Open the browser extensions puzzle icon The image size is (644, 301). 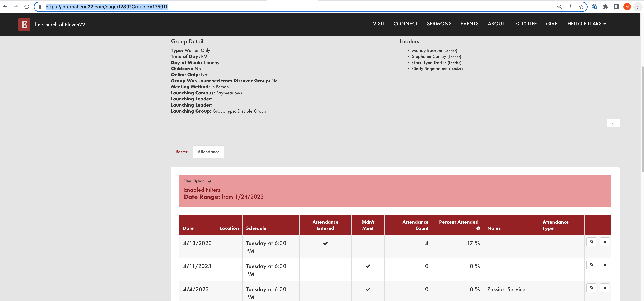coord(605,7)
